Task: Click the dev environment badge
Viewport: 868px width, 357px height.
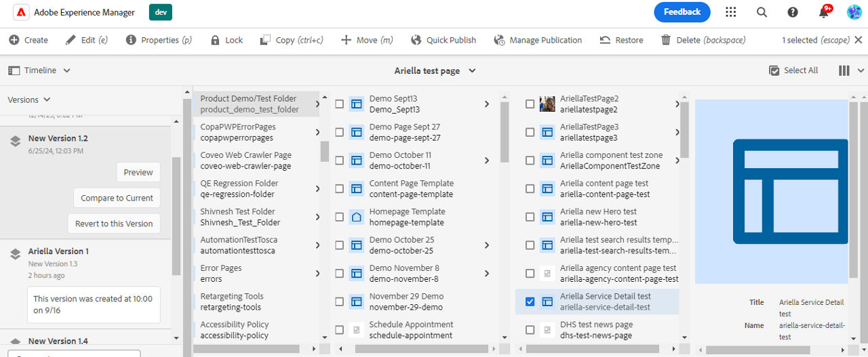Action: (161, 12)
